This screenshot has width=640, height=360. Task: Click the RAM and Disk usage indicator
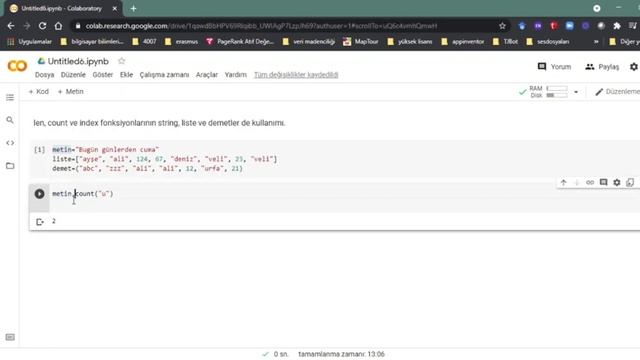[548, 92]
